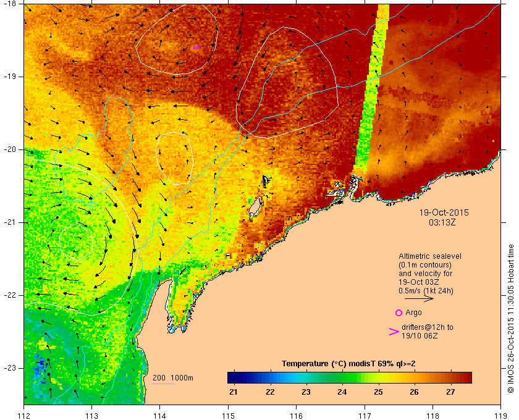Click longitude axis label 115
519x420 pixels.
point(228,416)
